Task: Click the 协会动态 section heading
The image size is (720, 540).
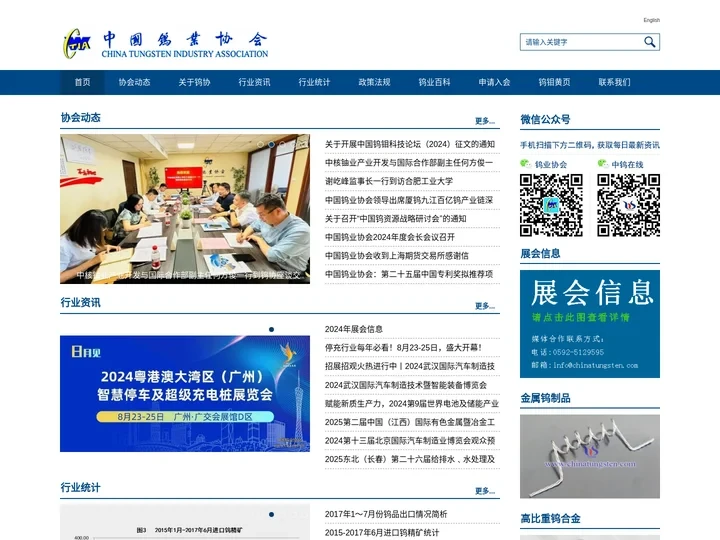Action: (x=80, y=118)
